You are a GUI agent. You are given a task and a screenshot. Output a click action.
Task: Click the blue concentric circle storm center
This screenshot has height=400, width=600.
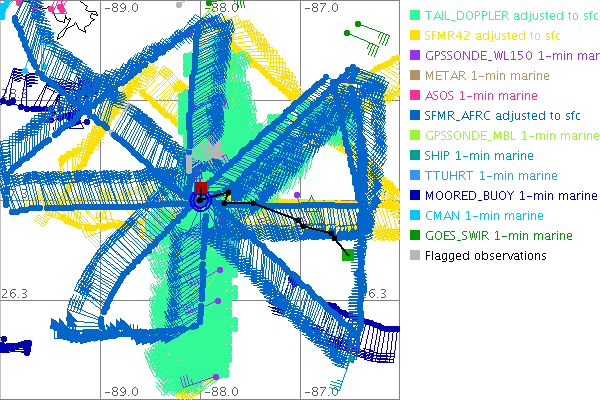[x=200, y=201]
